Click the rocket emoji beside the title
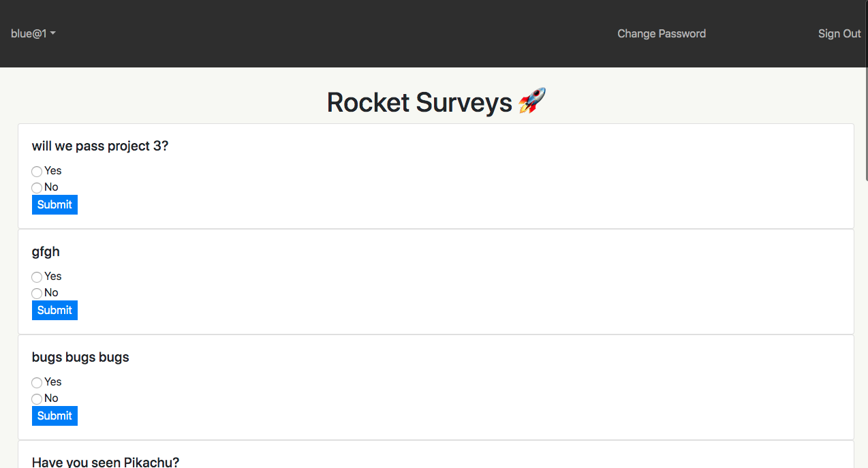Viewport: 868px width, 468px height. point(532,102)
